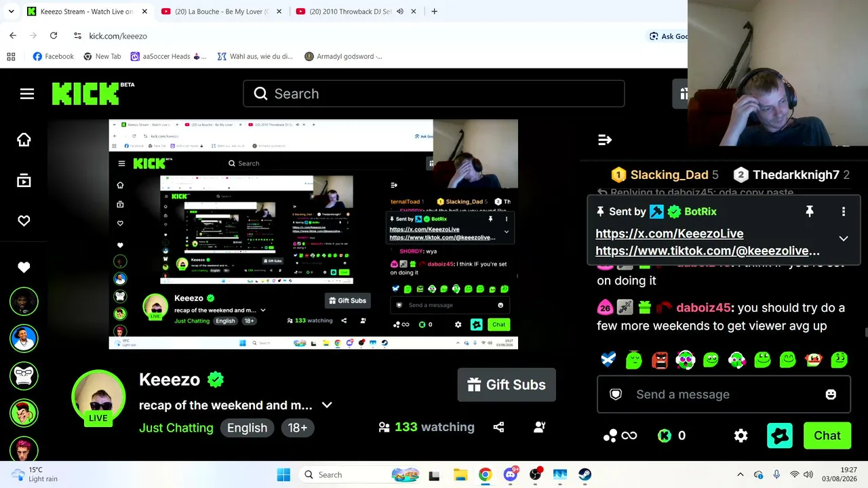This screenshot has width=868, height=488.
Task: Mute the 2010 Throwback DJ Set tab
Action: pos(400,12)
